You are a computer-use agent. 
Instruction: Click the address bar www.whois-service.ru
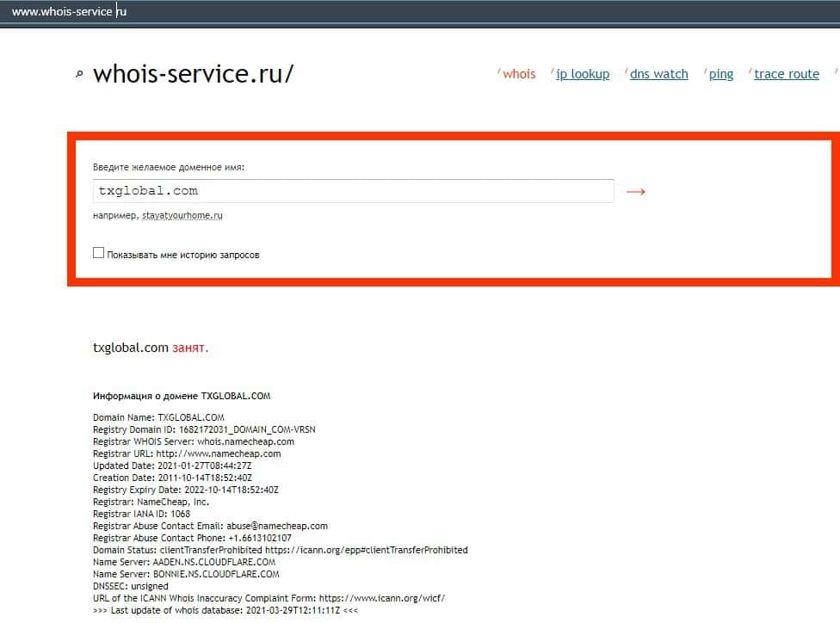click(69, 11)
